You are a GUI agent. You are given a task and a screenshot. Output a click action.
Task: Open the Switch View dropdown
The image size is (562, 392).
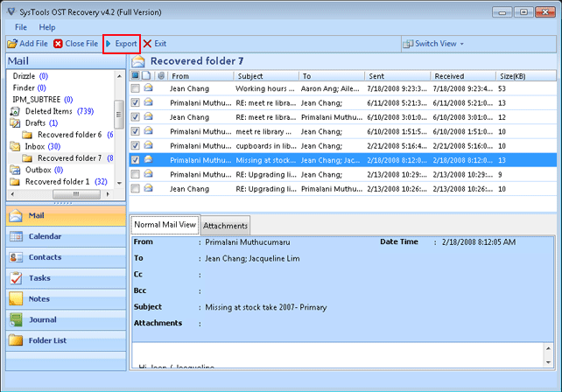pyautogui.click(x=433, y=44)
